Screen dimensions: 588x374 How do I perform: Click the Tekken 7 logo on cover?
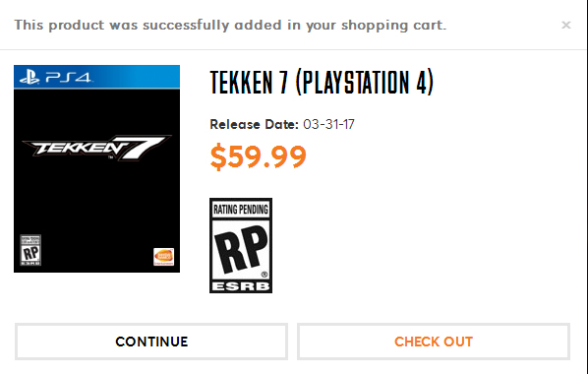[96, 148]
